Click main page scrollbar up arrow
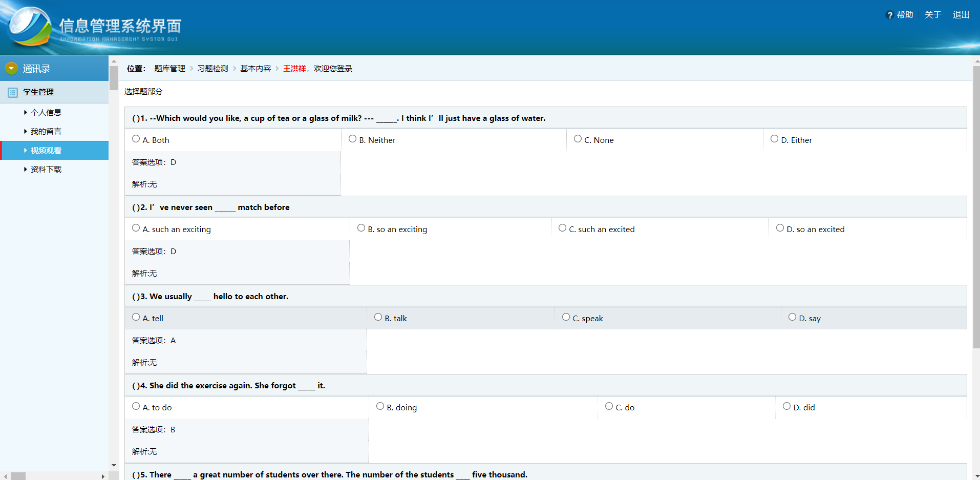 pyautogui.click(x=976, y=61)
